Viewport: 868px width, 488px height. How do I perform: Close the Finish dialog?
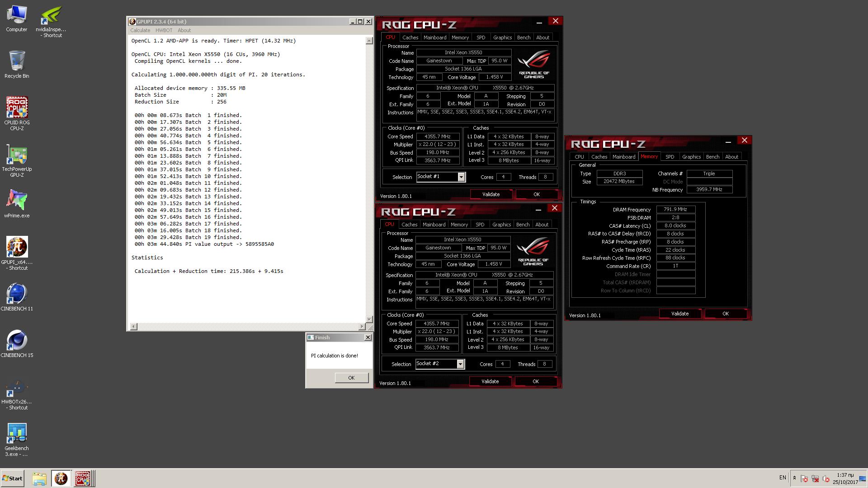(368, 338)
